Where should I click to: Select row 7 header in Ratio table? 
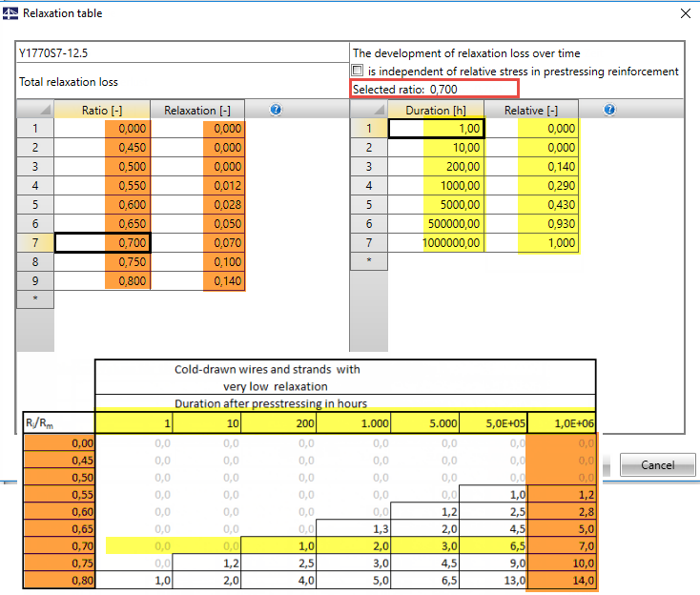[35, 243]
